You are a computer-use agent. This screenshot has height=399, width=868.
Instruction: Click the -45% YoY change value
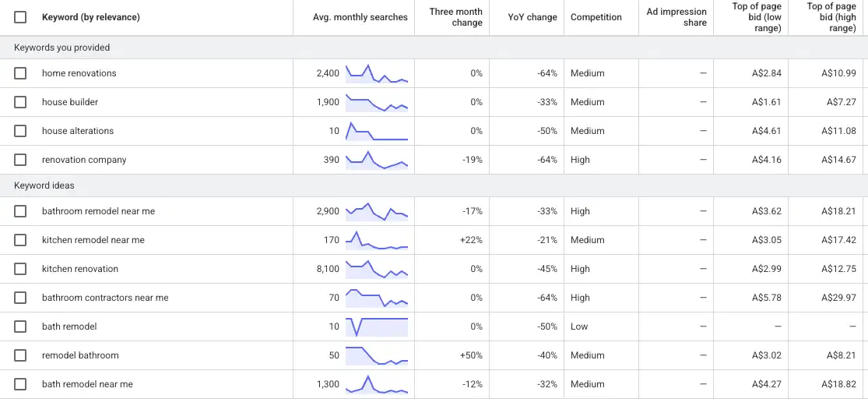tap(547, 269)
